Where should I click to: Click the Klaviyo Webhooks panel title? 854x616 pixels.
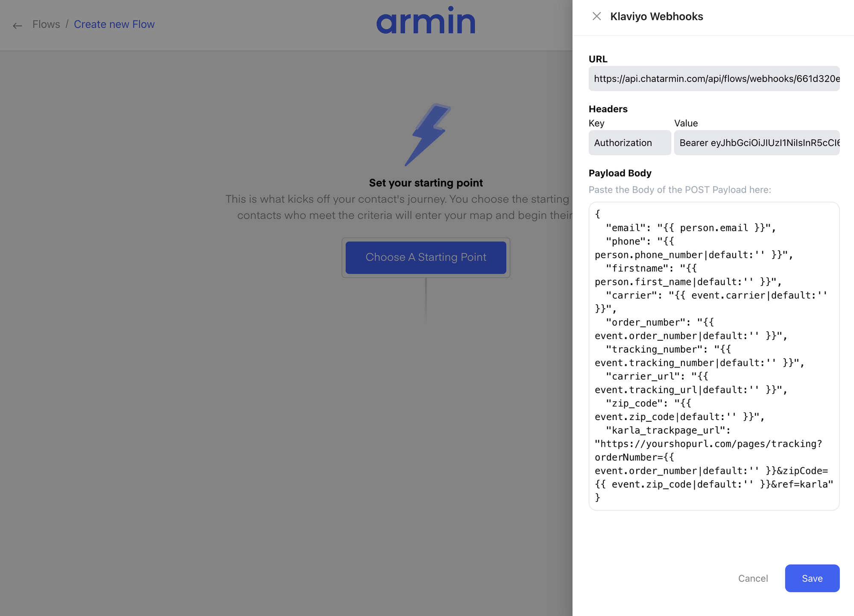(656, 16)
